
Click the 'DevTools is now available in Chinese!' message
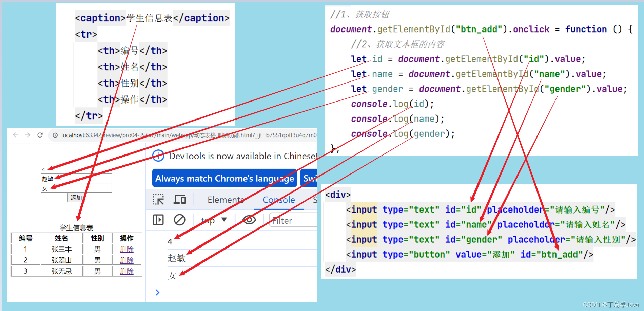(243, 156)
